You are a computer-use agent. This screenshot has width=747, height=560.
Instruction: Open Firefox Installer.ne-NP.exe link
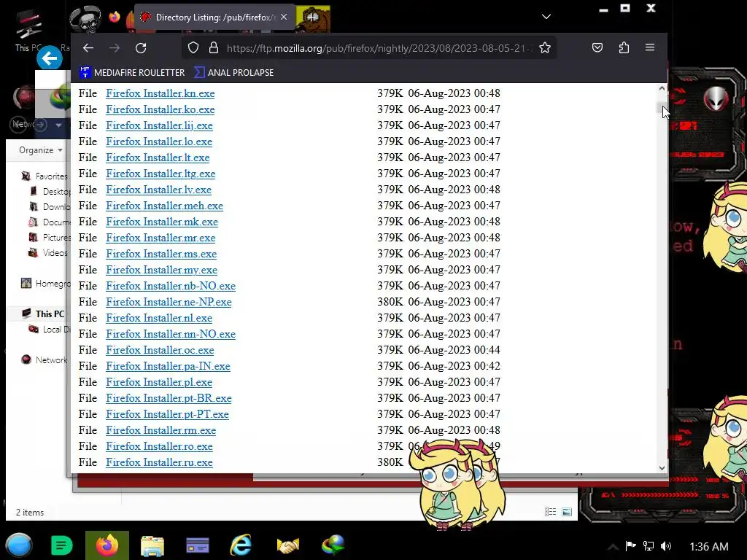[x=169, y=302]
